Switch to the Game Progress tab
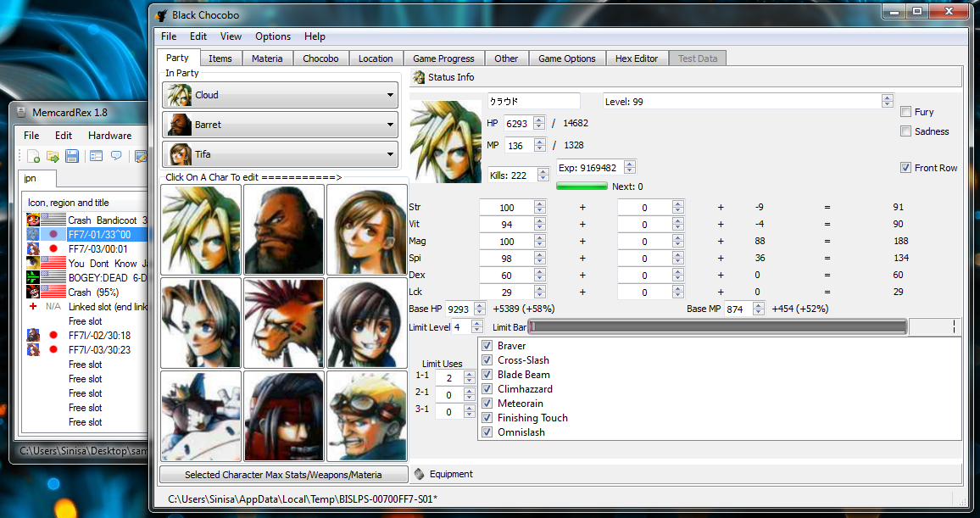Viewport: 980px width, 518px height. tap(443, 58)
